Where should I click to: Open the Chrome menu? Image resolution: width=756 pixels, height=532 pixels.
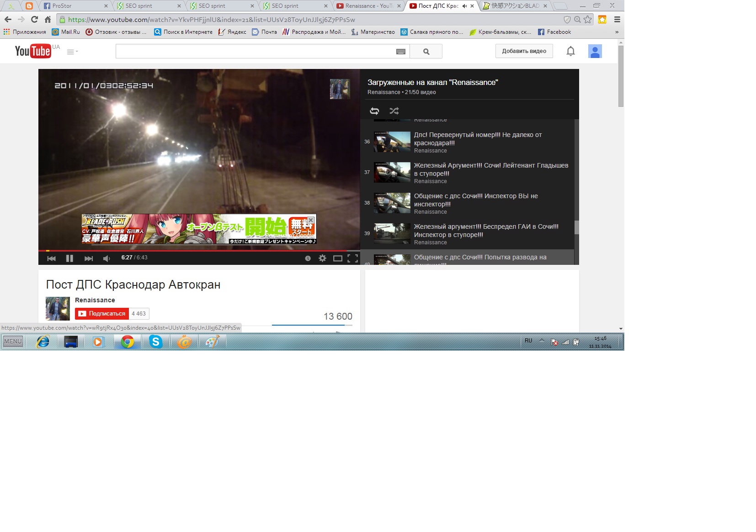[x=617, y=19]
